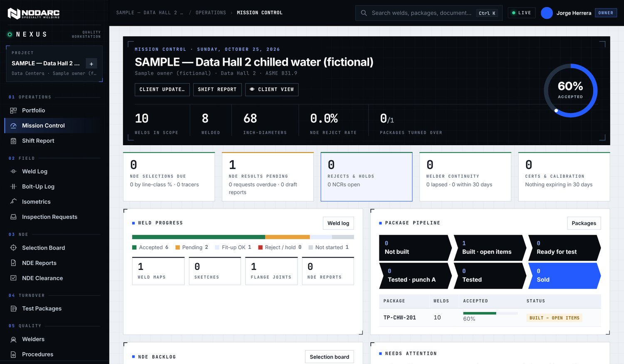The height and width of the screenshot is (364, 624).
Task: Open the Selection board button
Action: (329, 357)
